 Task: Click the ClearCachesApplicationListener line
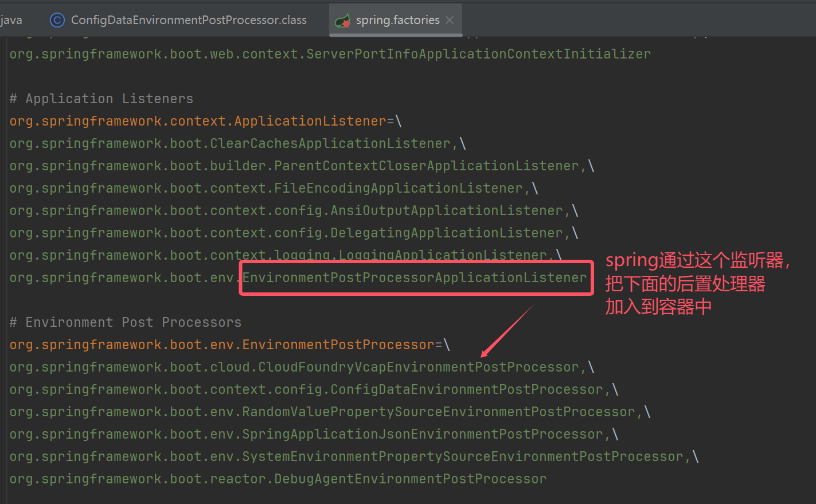(x=237, y=143)
